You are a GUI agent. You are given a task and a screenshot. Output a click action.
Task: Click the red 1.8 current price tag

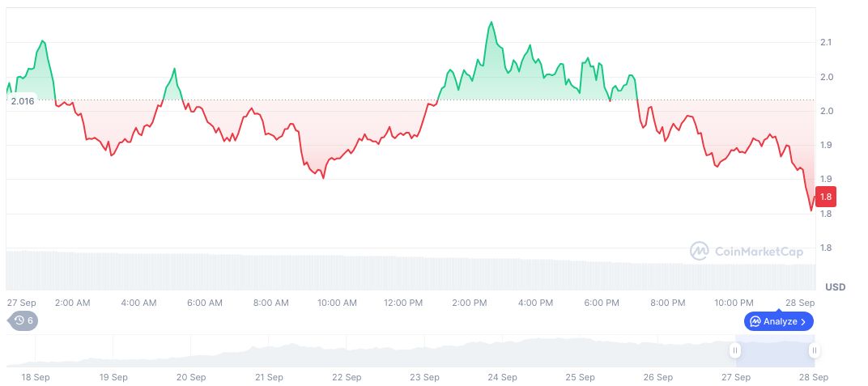coord(826,197)
